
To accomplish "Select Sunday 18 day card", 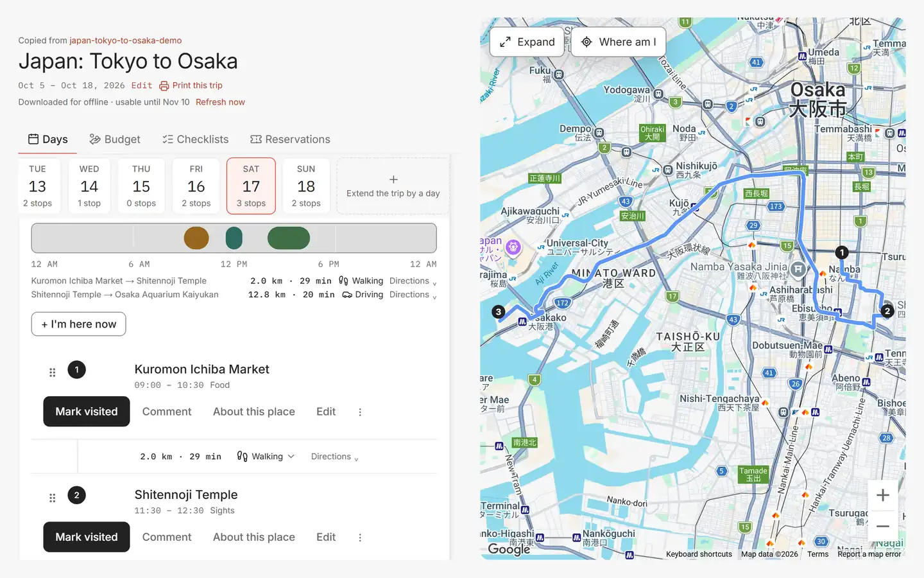I will [x=306, y=186].
